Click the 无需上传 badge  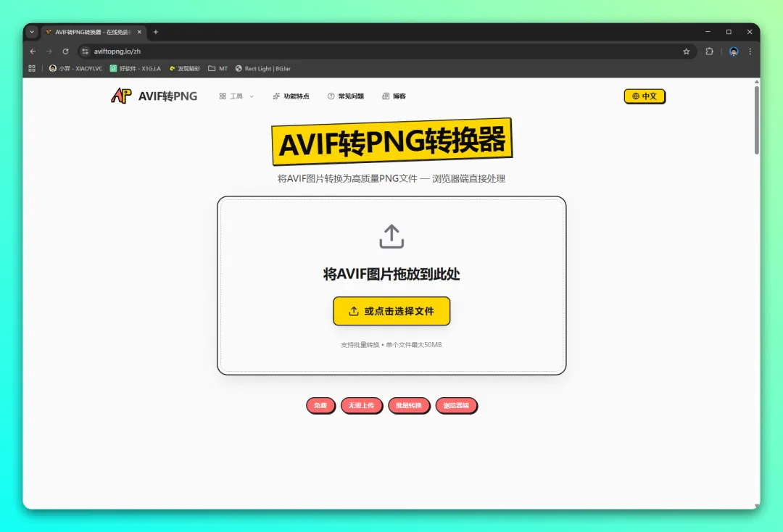coord(361,405)
